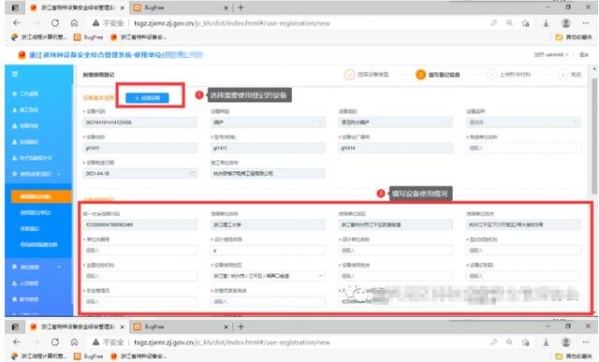The height and width of the screenshot is (362, 599).
Task: Open usage region cascade dropdown 浙江省 / 杭州市
Action: point(268,276)
